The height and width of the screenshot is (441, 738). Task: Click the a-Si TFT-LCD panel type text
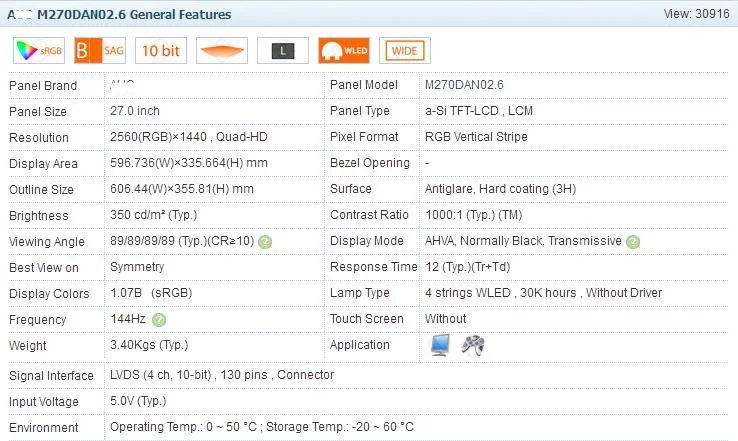point(464,111)
